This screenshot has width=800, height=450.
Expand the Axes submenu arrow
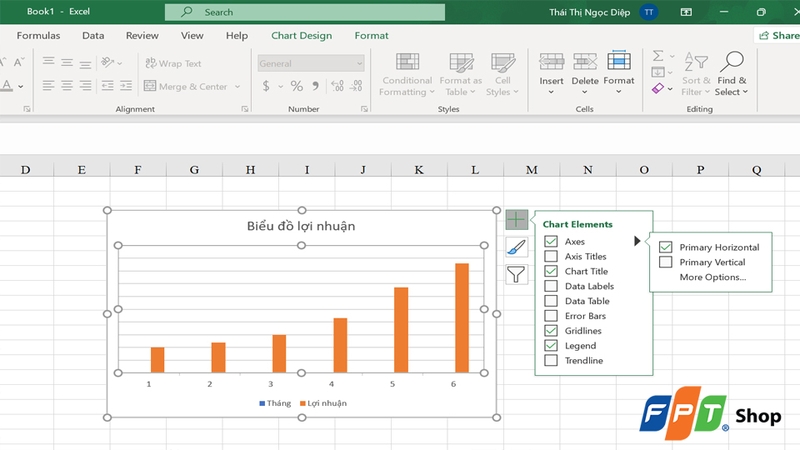pyautogui.click(x=637, y=241)
